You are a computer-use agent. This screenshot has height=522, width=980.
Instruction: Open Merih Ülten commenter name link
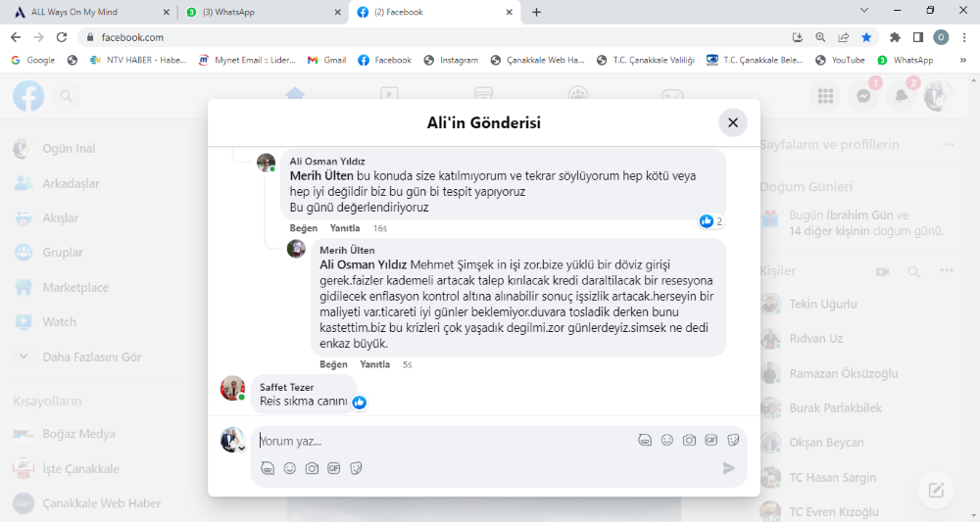pyautogui.click(x=347, y=250)
